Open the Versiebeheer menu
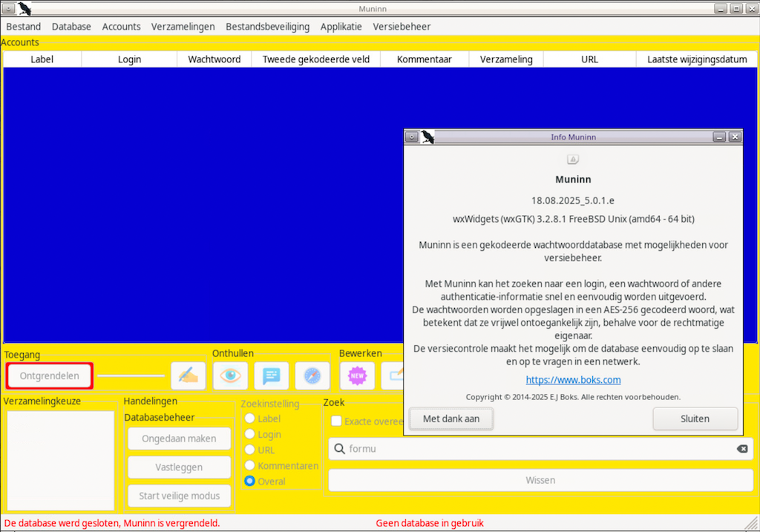The width and height of the screenshot is (760, 532). point(402,27)
